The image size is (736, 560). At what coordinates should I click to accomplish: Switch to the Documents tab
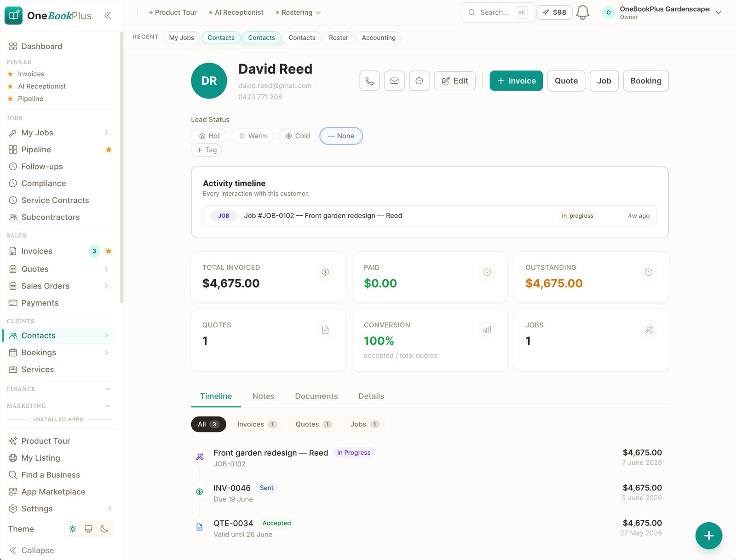click(x=316, y=396)
